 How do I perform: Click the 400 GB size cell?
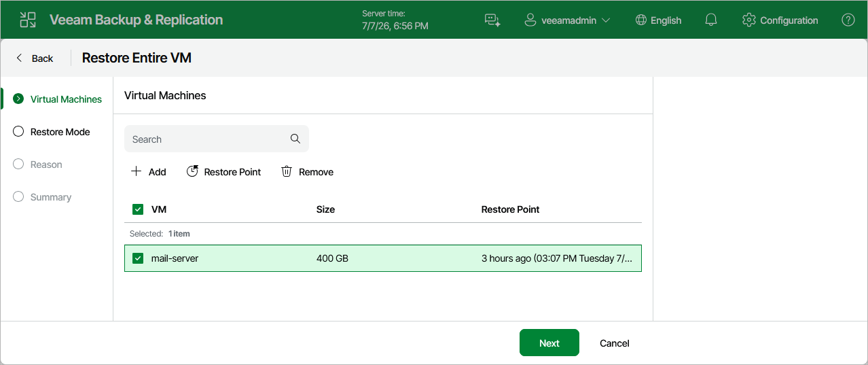(332, 258)
